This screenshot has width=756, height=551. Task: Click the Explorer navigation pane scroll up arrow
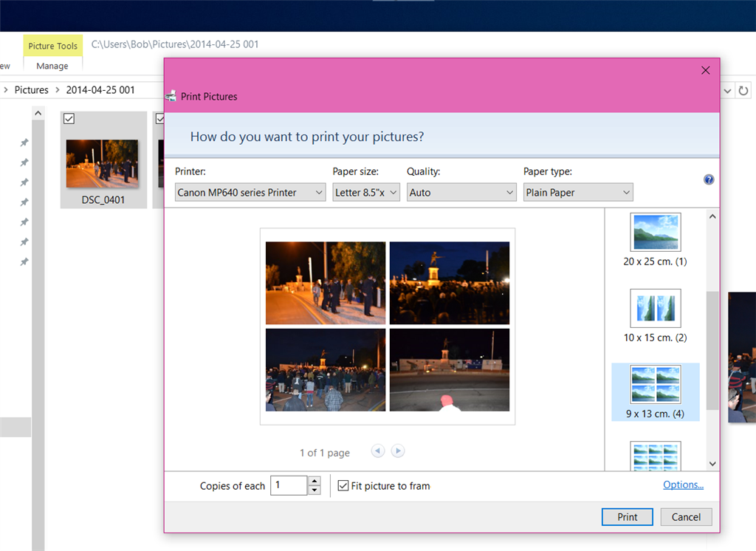(x=38, y=114)
